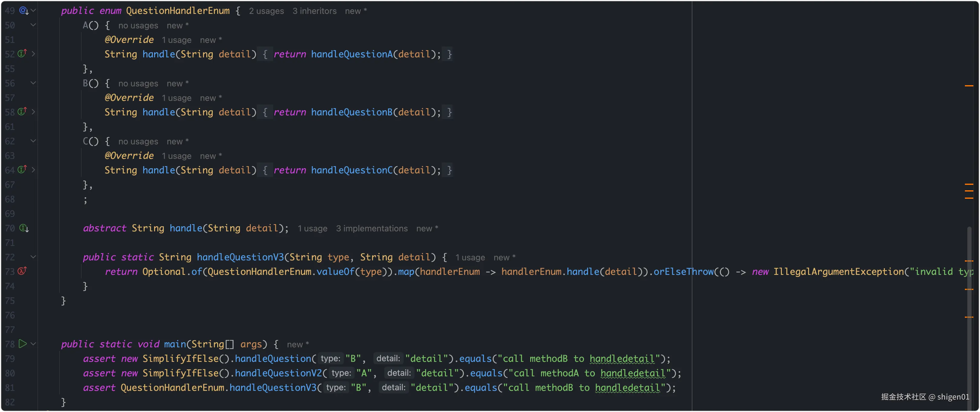Collapse the QuestionHandlerEnum block at line 49
The height and width of the screenshot is (412, 980).
(x=34, y=11)
